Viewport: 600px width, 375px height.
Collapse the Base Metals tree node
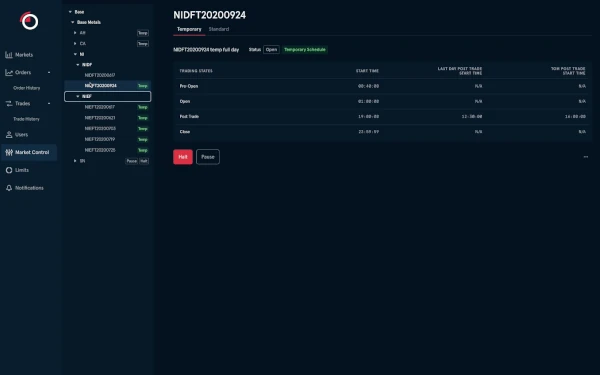point(73,22)
